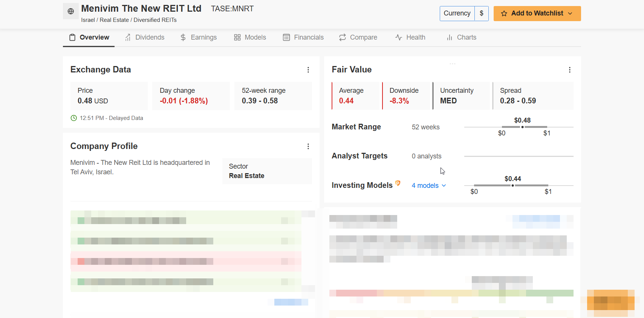644x318 pixels.
Task: Open Exchange Data three-dot options menu
Action: tap(308, 70)
